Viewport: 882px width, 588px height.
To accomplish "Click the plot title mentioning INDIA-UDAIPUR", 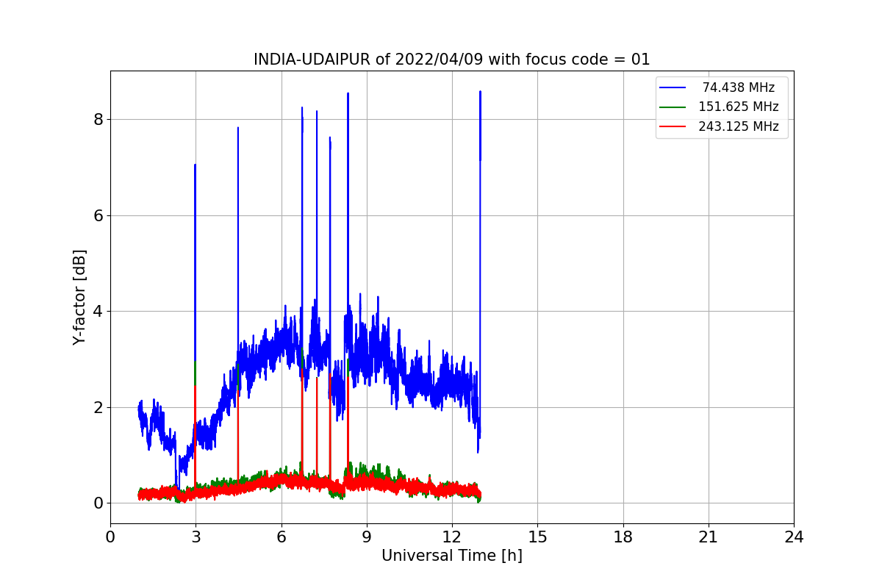I will (x=451, y=60).
